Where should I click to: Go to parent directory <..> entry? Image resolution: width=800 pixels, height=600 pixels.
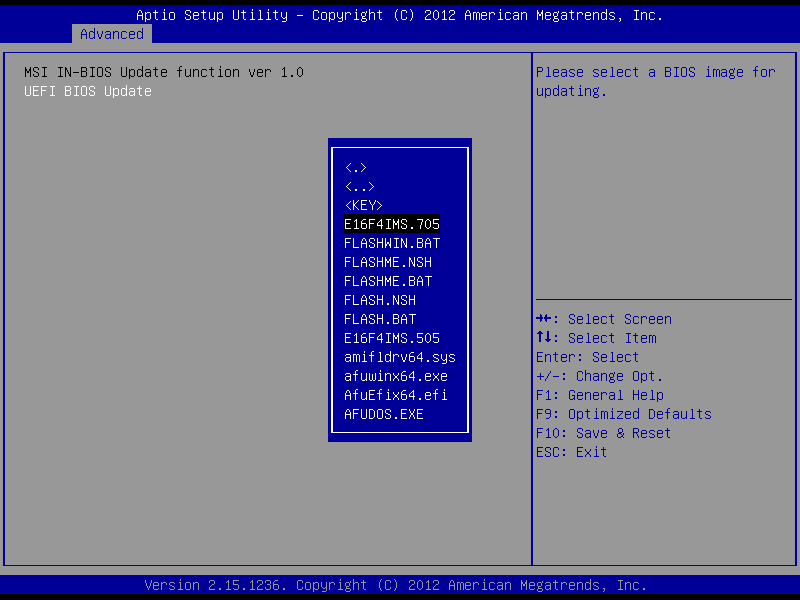point(360,187)
